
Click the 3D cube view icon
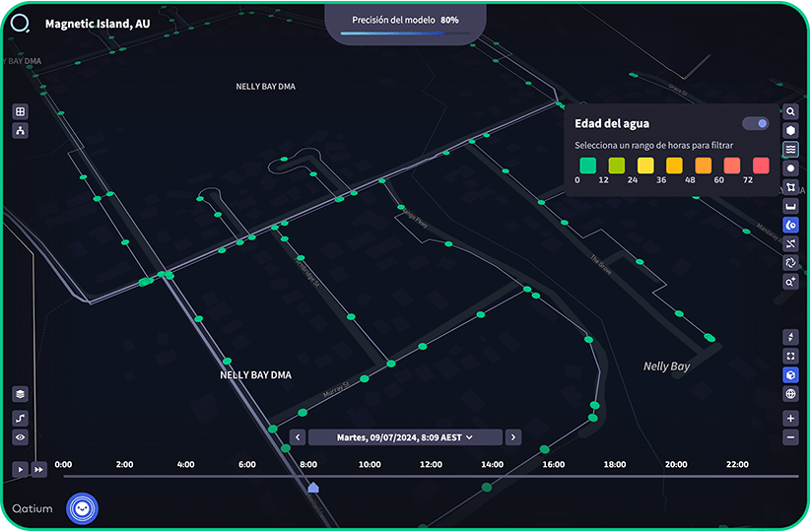tap(790, 375)
